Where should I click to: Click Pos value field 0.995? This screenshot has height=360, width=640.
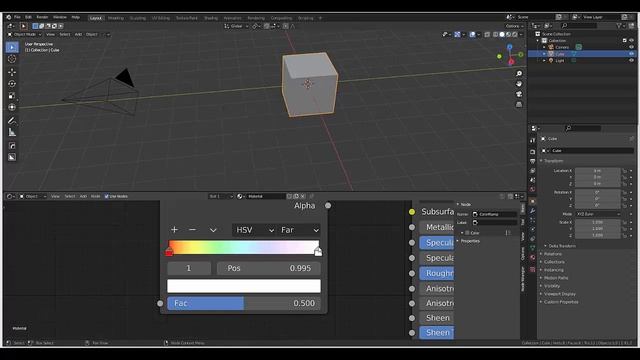[268, 268]
